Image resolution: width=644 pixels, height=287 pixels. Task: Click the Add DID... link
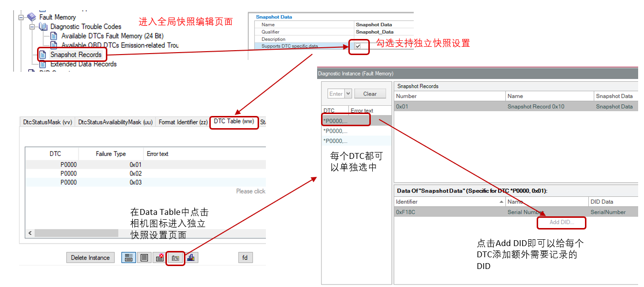pos(562,222)
